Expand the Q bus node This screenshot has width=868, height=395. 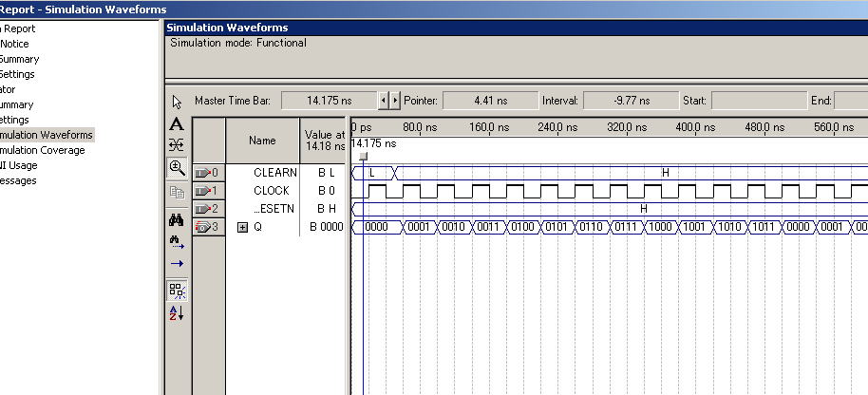(x=242, y=227)
